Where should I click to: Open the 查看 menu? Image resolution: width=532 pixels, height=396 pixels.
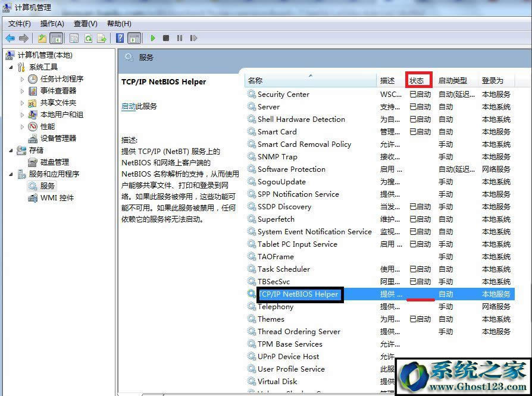point(85,24)
